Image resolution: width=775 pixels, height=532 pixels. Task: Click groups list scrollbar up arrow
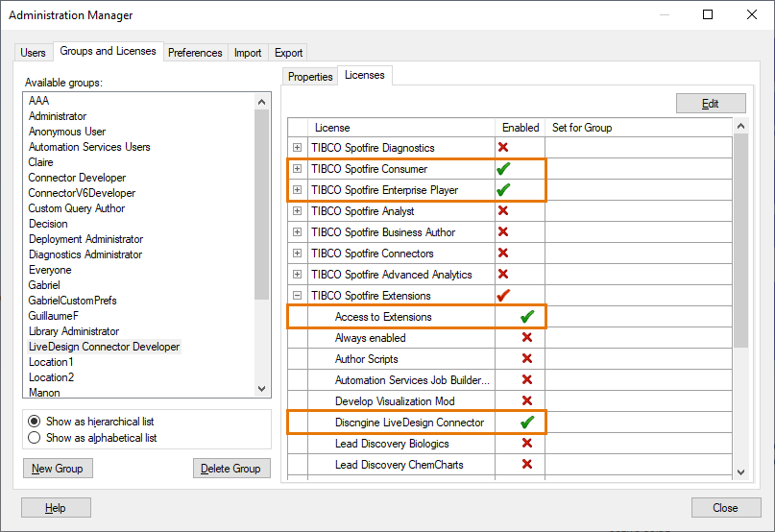point(262,102)
